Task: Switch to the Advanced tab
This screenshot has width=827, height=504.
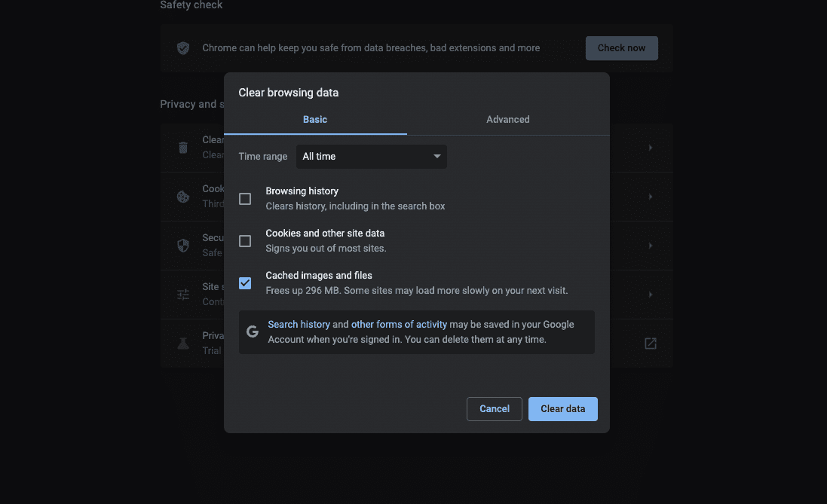Action: (x=507, y=120)
